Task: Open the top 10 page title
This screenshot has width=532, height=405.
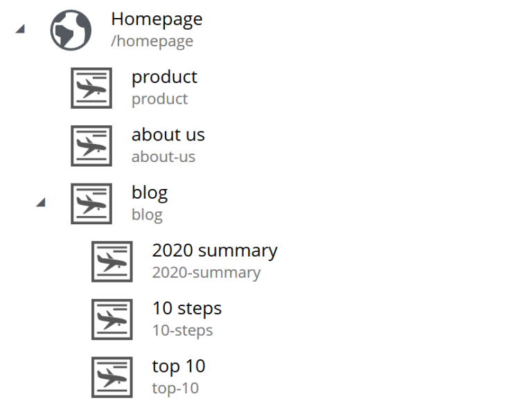Action: pyautogui.click(x=179, y=366)
